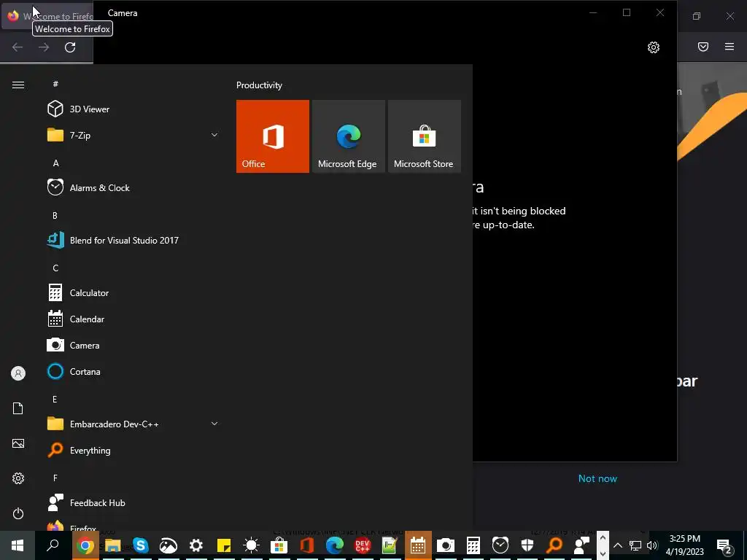The width and height of the screenshot is (747, 560).
Task: Open Firefox application menu
Action: (729, 47)
